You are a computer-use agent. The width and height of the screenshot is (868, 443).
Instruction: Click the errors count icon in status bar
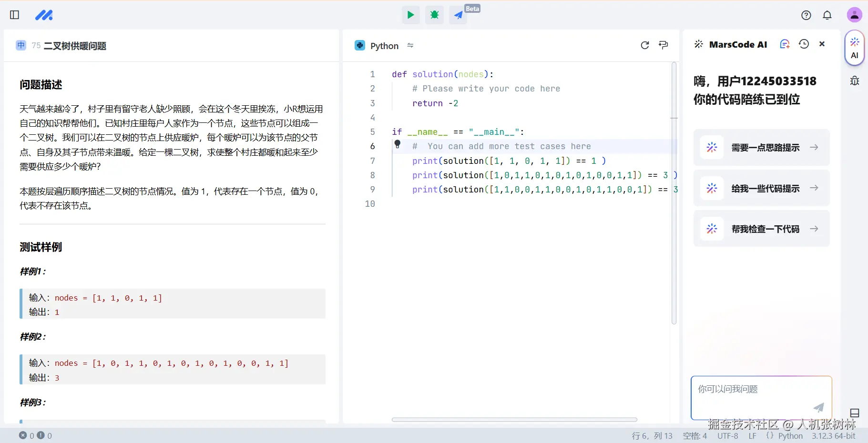pyautogui.click(x=23, y=435)
